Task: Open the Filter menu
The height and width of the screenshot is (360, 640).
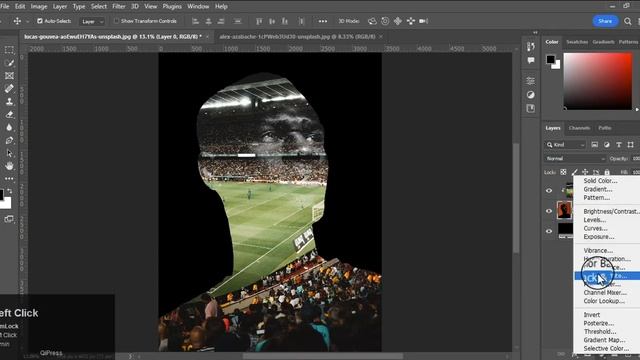Action: coord(119,7)
